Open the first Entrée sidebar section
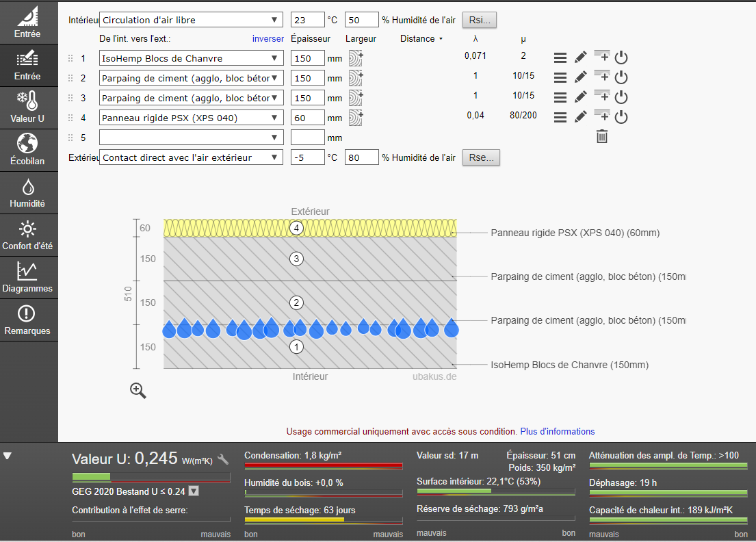The height and width of the screenshot is (542, 756). tap(27, 22)
